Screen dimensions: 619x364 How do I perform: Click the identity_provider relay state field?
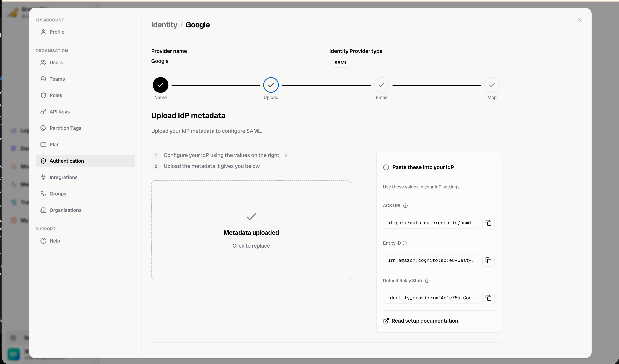click(x=431, y=298)
